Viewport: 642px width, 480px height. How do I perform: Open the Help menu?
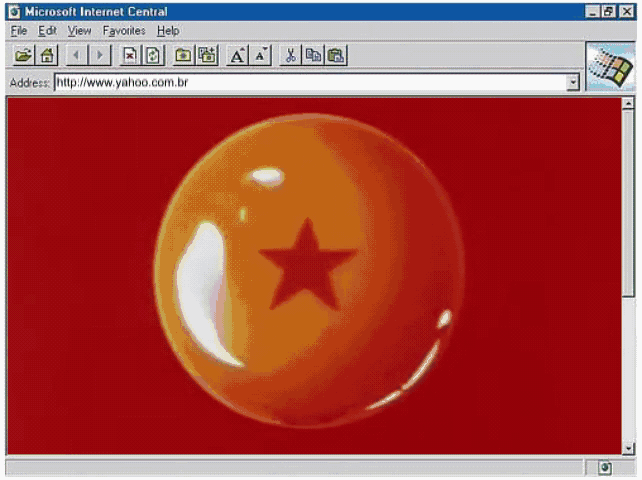168,31
